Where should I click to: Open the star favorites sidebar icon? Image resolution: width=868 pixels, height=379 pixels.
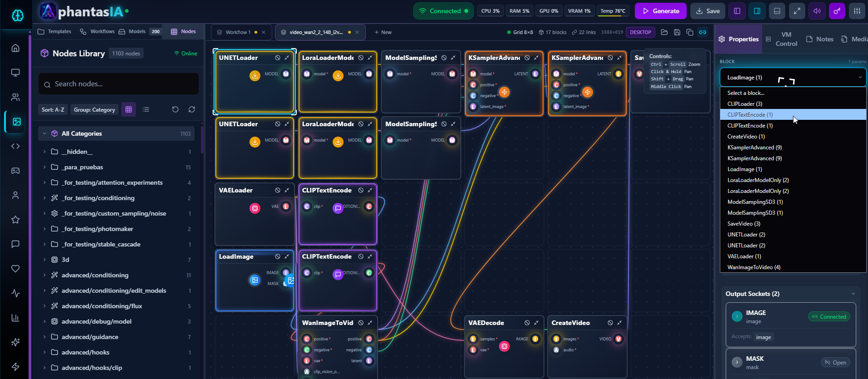(15, 220)
